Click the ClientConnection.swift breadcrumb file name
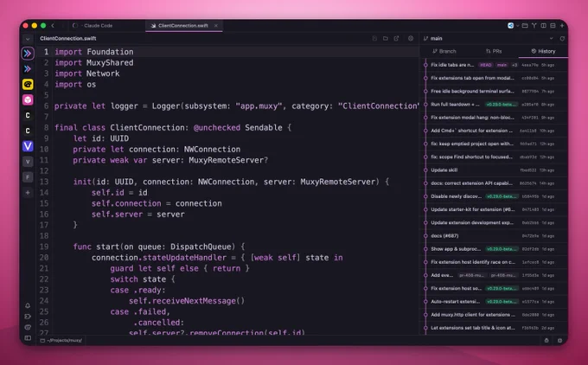Screen dimensions: 588x365 [67, 38]
